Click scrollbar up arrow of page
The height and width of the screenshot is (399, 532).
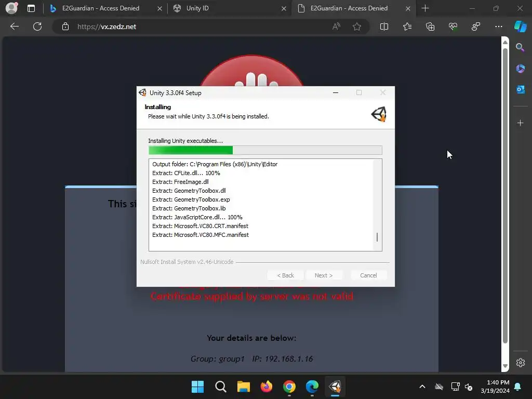(x=505, y=43)
